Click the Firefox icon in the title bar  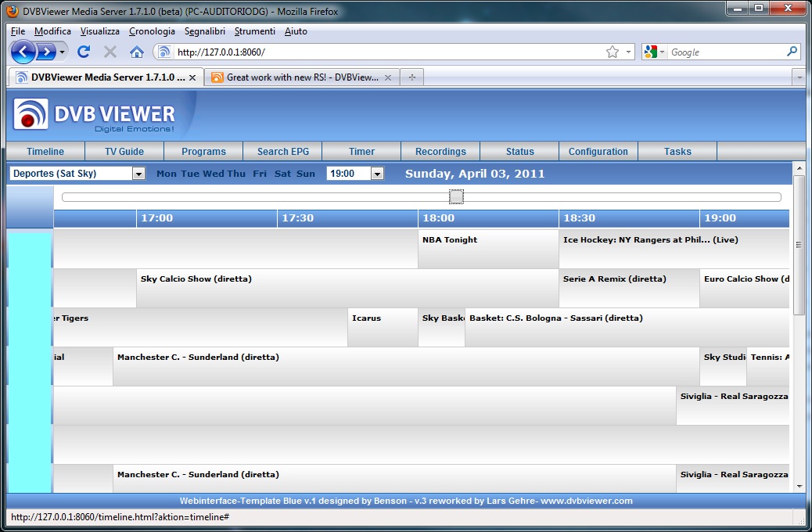pos(13,11)
